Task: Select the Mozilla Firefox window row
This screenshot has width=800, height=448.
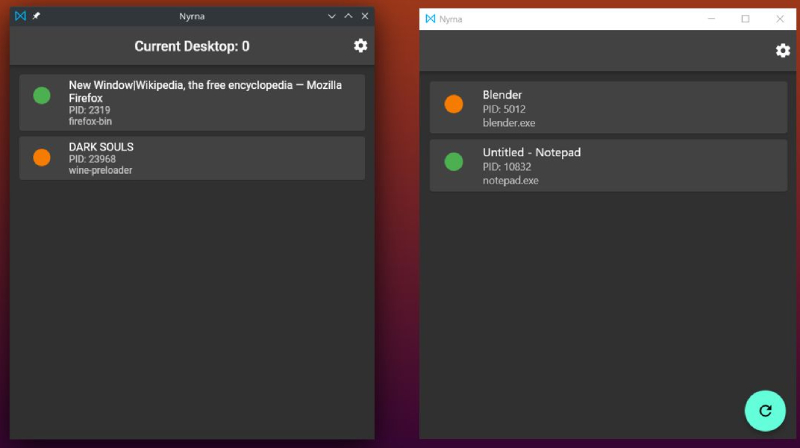Action: pos(192,103)
